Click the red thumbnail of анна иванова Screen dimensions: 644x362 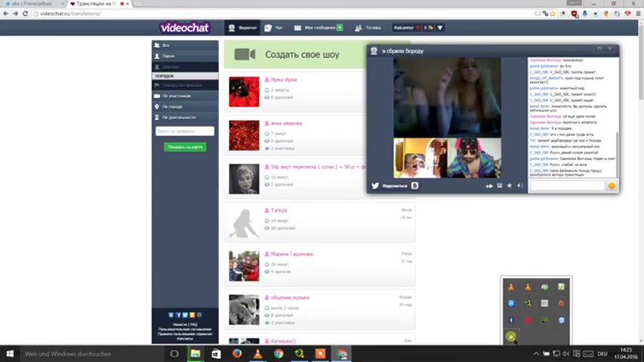click(x=244, y=136)
